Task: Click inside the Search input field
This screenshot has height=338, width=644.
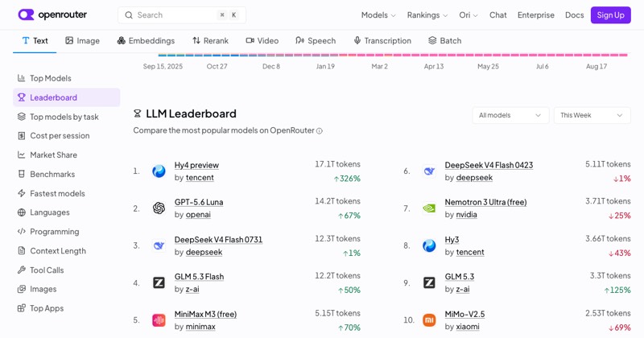Action: tap(182, 15)
